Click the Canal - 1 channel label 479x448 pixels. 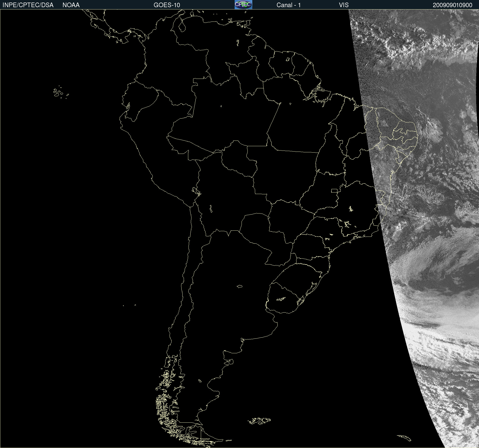point(289,5)
